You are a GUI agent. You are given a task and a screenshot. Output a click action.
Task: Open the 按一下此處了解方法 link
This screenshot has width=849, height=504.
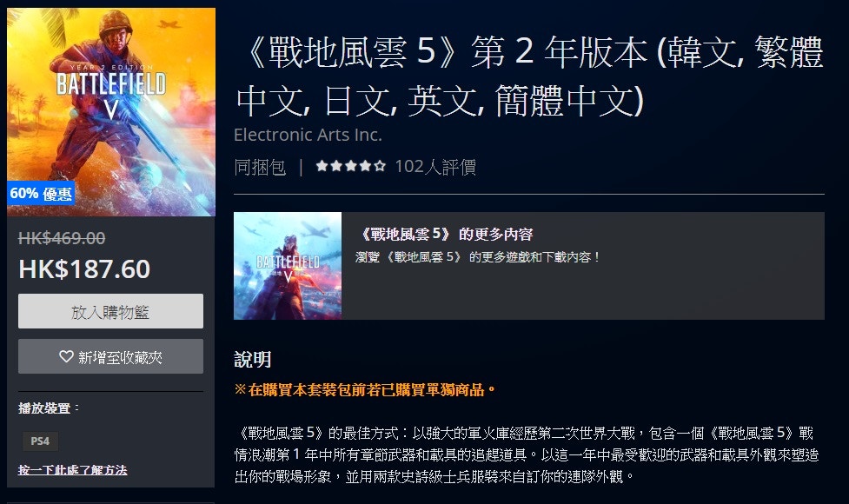(72, 470)
